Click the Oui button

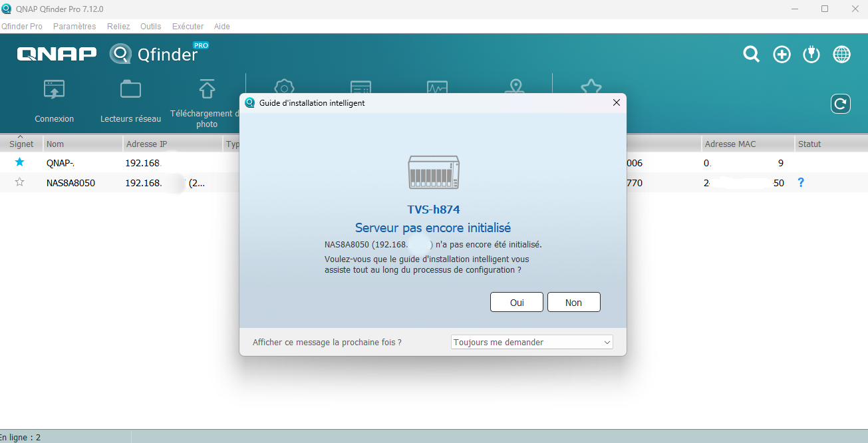click(517, 302)
